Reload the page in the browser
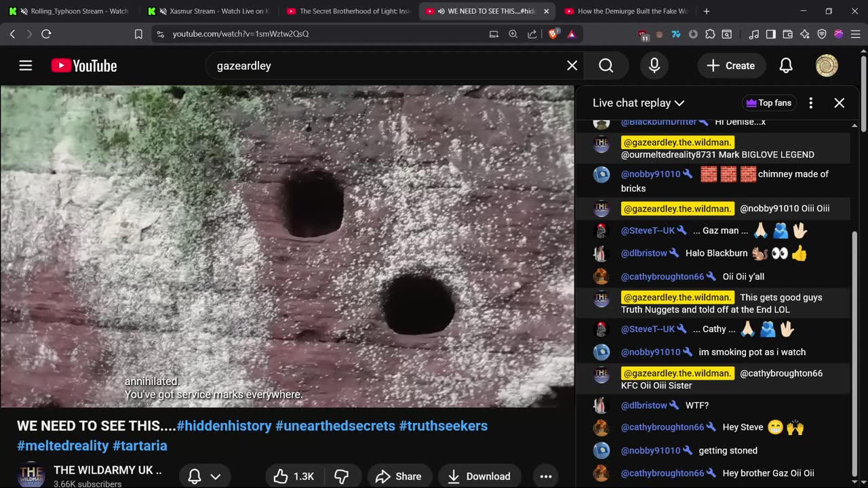The image size is (868, 488). [x=46, y=34]
